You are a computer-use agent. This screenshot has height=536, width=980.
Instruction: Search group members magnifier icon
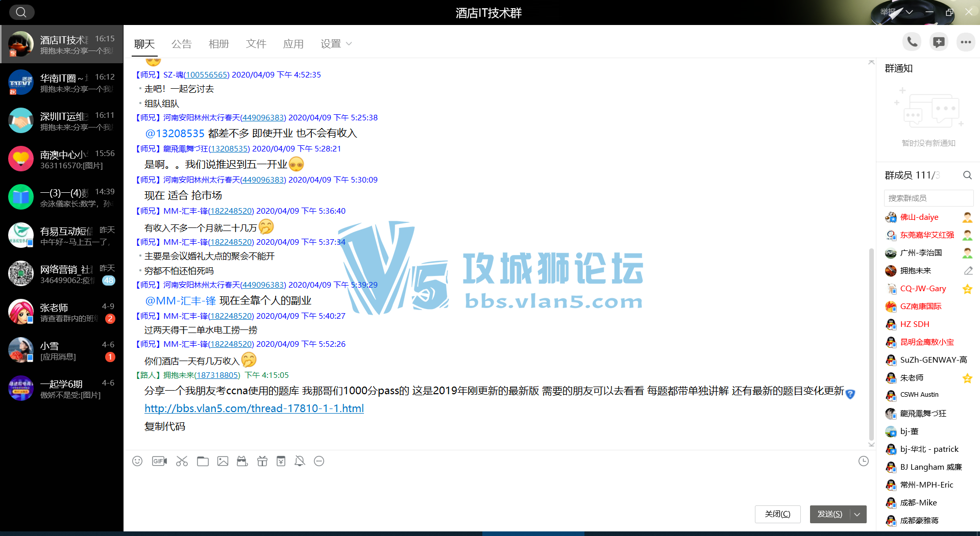pos(967,175)
